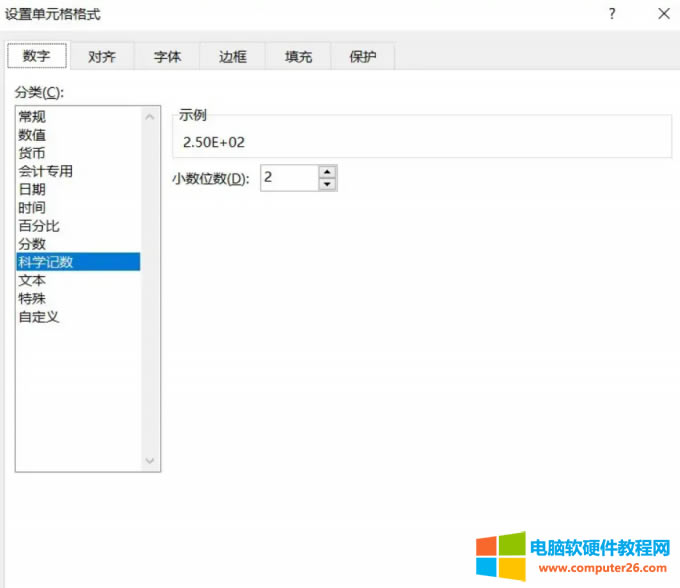Screen dimensions: 680x588
Task: Choose 数值 category
Action: (x=32, y=135)
